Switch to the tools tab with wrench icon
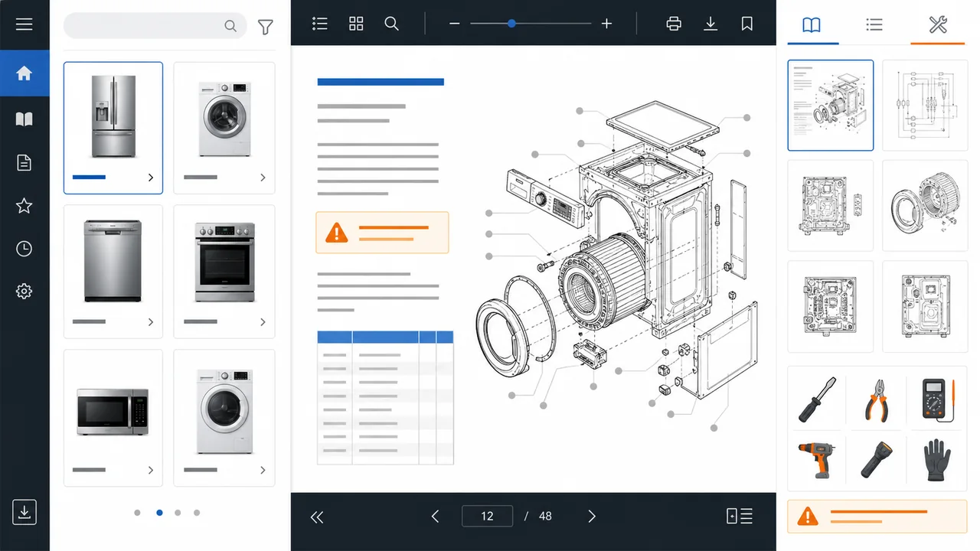This screenshot has height=551, width=980. (938, 24)
